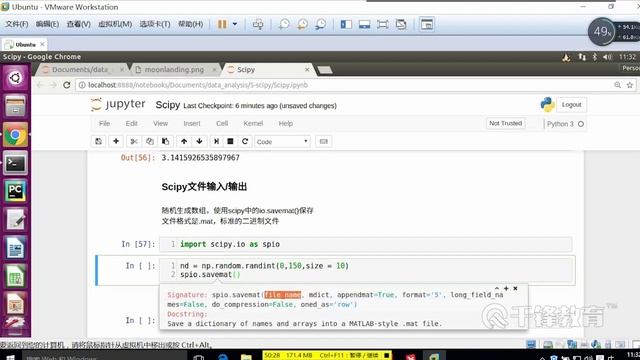Open Jupyter View menu
This screenshot has width=640, height=360.
pos(160,123)
